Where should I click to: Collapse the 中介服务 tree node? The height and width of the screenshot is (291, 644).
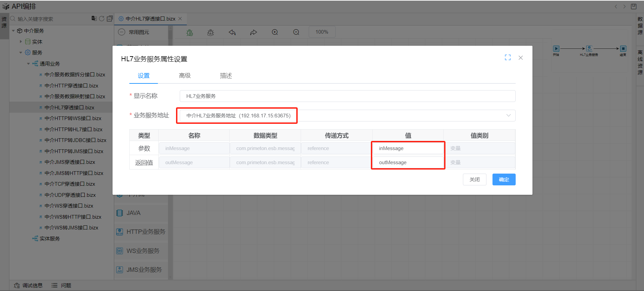click(x=13, y=31)
